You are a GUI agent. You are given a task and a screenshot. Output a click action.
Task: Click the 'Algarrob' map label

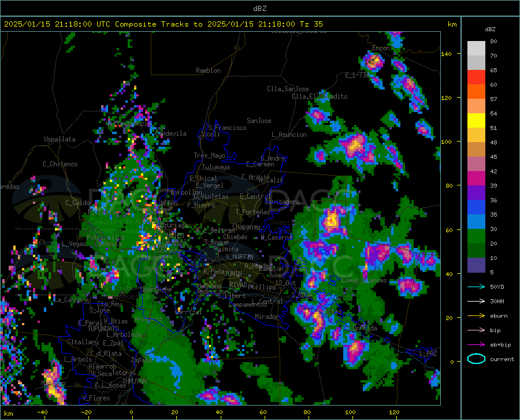pos(102,366)
